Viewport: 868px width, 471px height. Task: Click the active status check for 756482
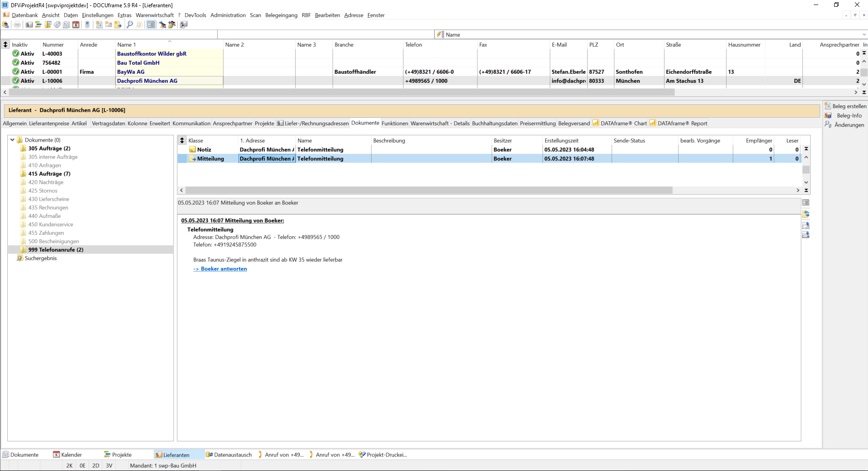click(x=16, y=62)
